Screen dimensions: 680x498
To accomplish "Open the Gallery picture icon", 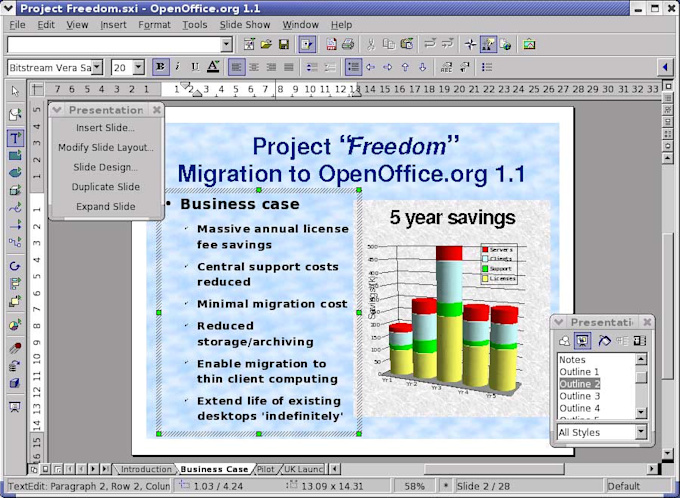I will pyautogui.click(x=529, y=44).
